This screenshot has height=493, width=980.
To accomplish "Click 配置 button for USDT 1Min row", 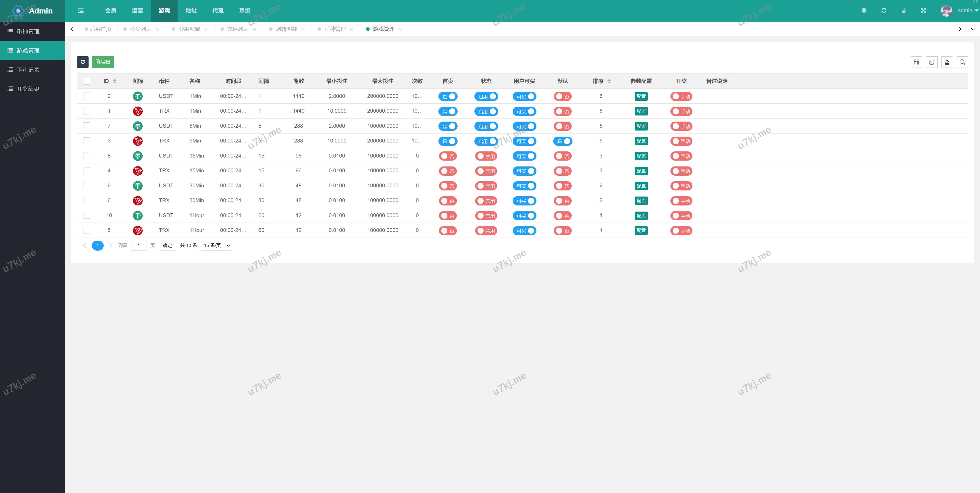I will [x=641, y=97].
